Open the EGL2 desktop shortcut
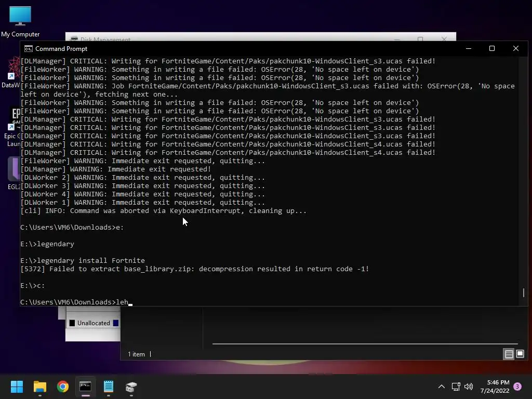The image size is (532, 399). 14,173
